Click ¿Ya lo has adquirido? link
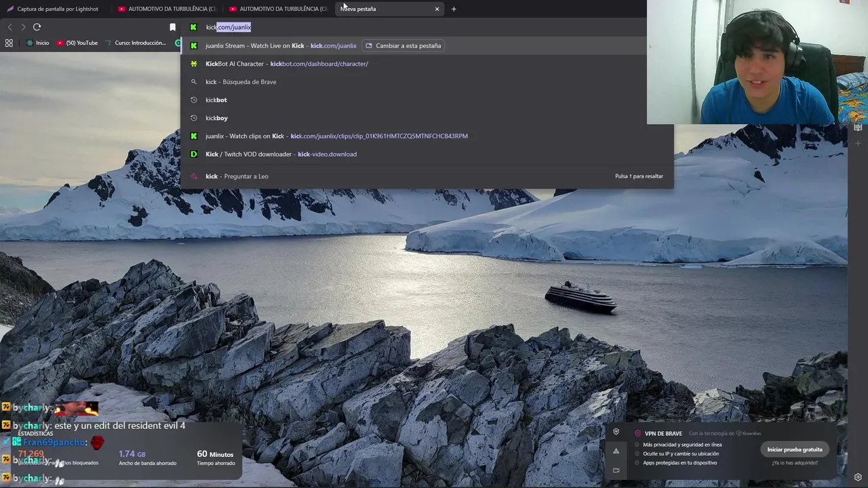 click(795, 463)
